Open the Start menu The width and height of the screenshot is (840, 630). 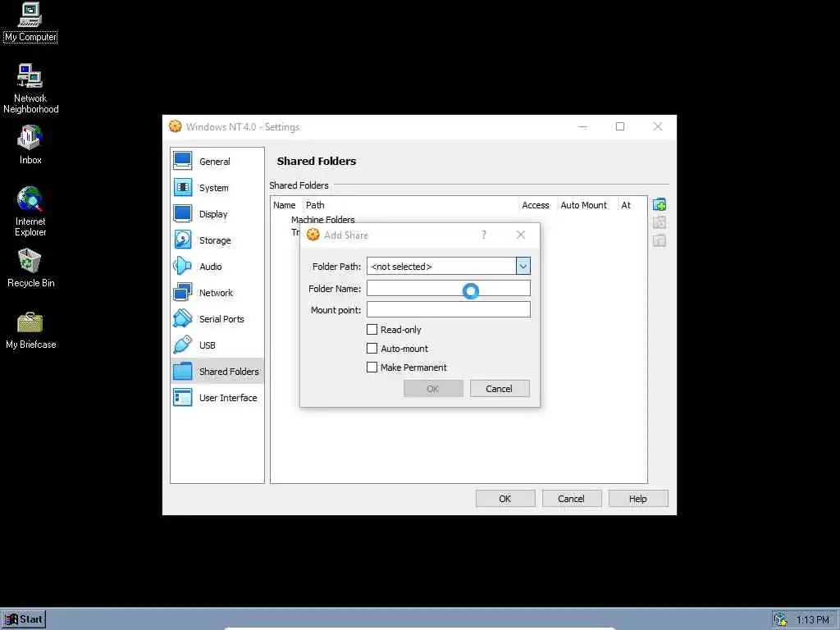click(x=24, y=619)
